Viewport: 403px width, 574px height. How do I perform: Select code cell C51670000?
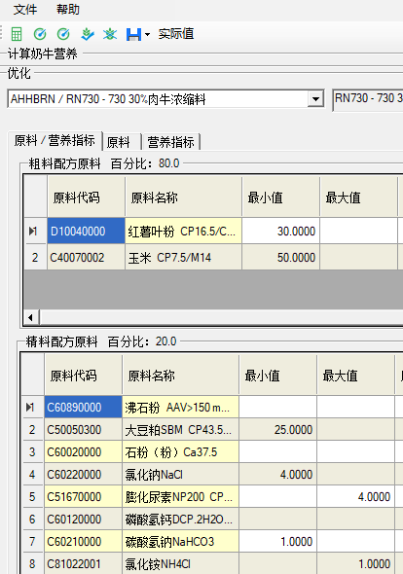point(83,497)
